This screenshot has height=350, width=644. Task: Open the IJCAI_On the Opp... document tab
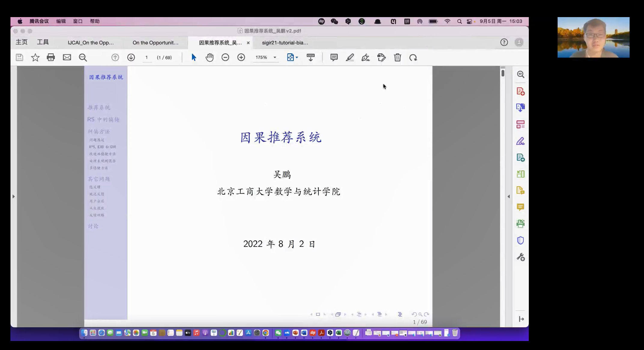91,43
